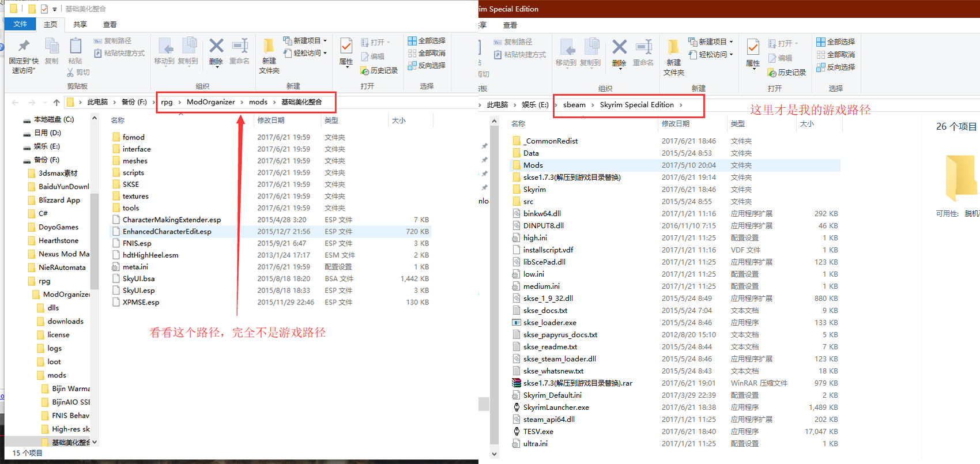The height and width of the screenshot is (464, 980).
Task: Click Pin to Quick access icon, left window
Action: point(24,46)
